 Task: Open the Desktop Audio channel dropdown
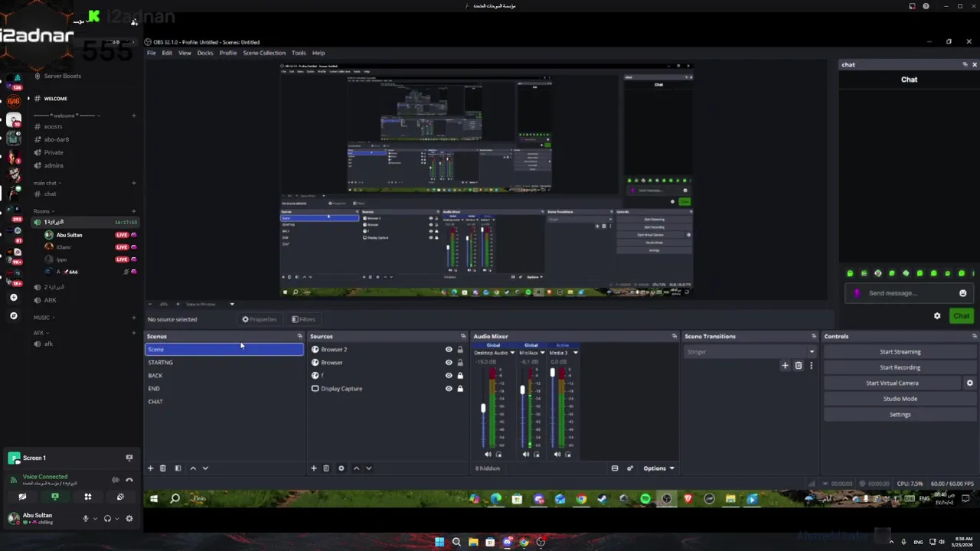click(x=512, y=353)
